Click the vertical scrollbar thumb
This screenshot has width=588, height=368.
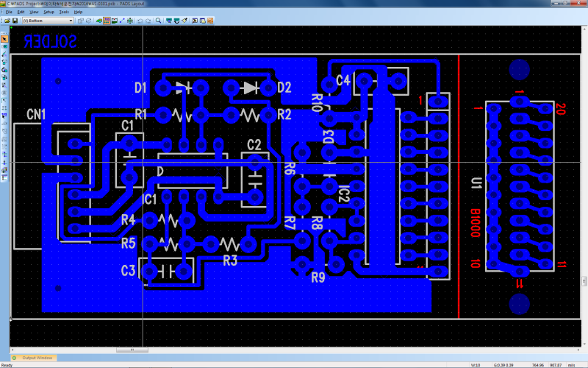(584, 281)
